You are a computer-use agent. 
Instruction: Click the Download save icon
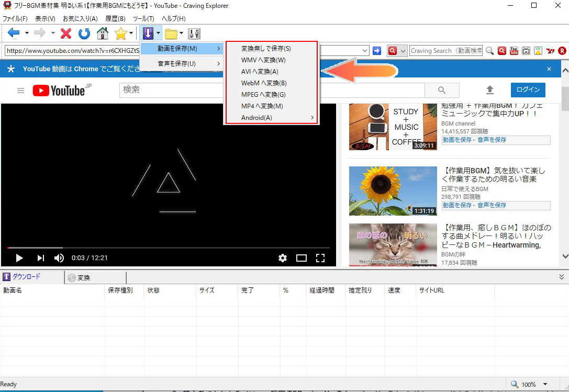pos(148,33)
